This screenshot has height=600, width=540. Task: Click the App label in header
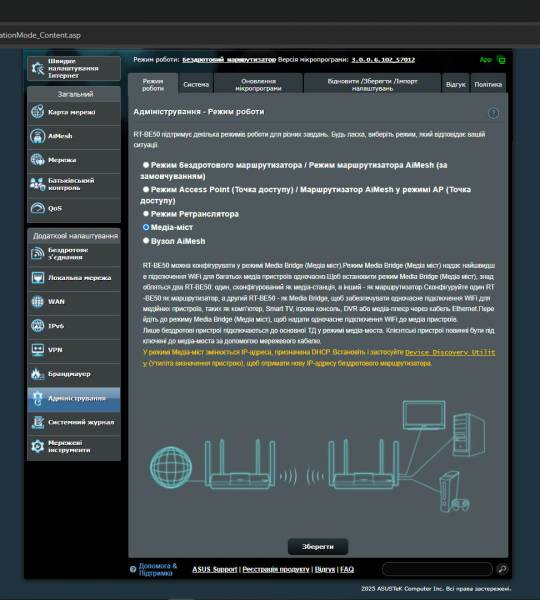click(486, 60)
